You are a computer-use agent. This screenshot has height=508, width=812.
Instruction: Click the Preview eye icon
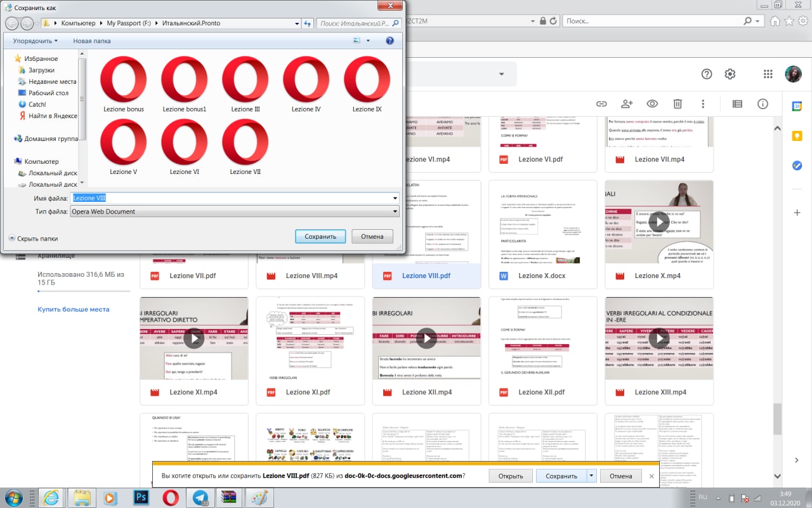(x=652, y=104)
